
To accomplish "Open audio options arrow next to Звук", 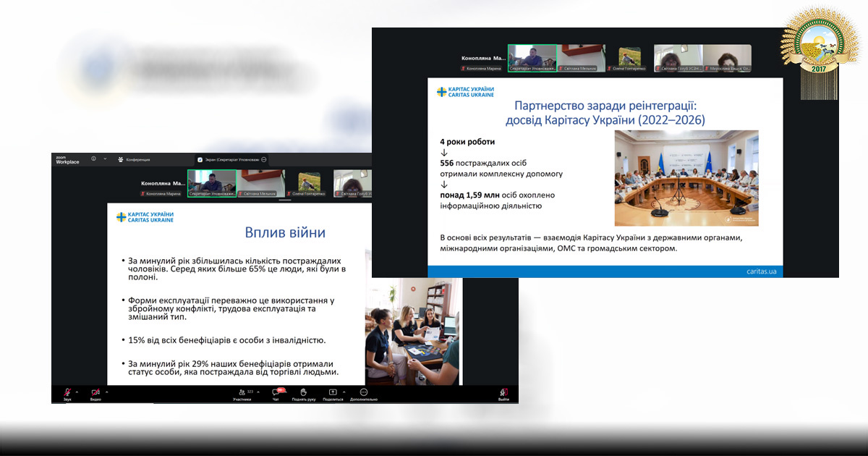I will 78,391.
